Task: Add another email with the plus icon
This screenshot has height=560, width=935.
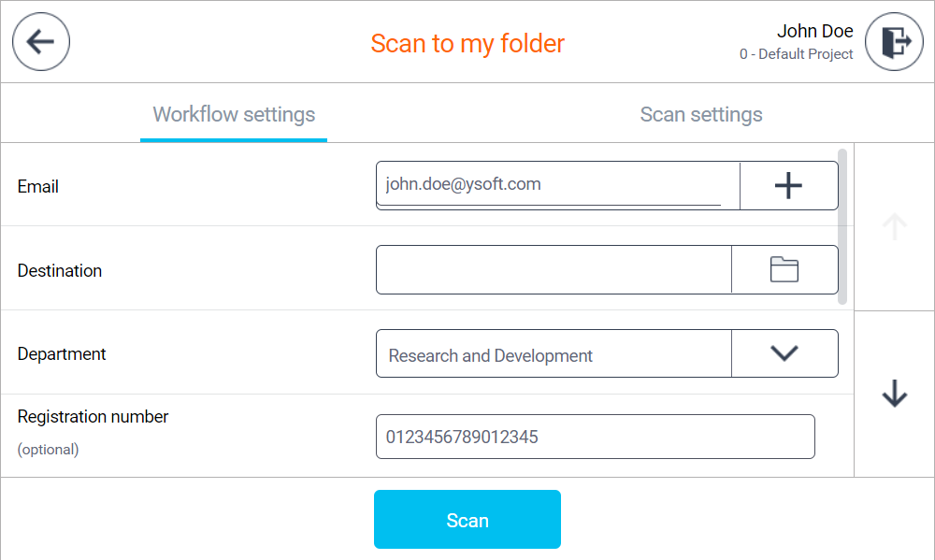Action: pos(788,186)
